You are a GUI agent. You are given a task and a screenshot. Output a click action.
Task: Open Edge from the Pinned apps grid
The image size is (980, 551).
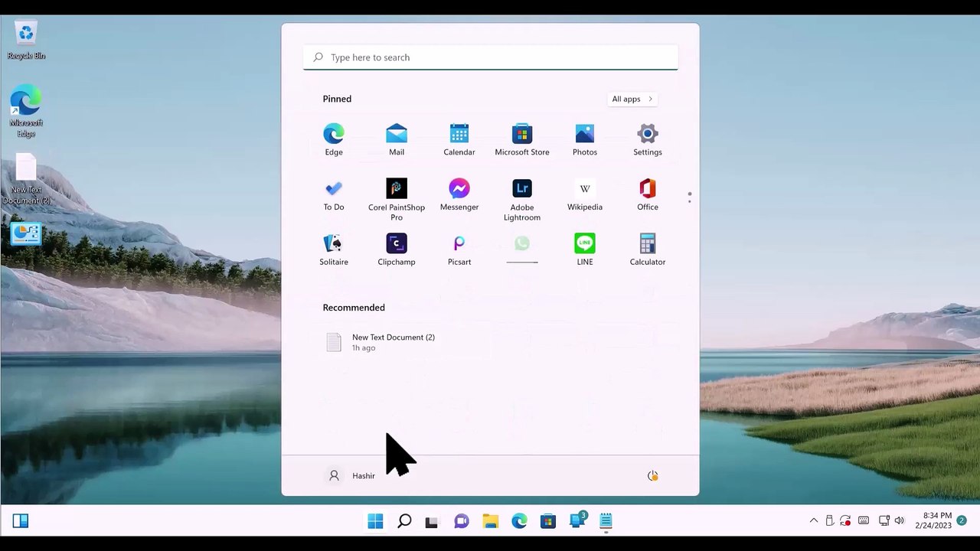[x=334, y=140]
